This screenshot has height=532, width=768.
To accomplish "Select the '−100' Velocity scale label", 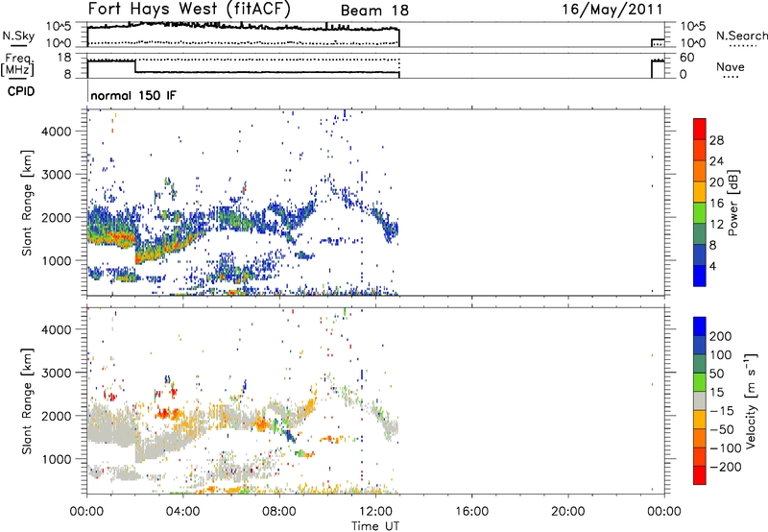I will click(x=726, y=448).
